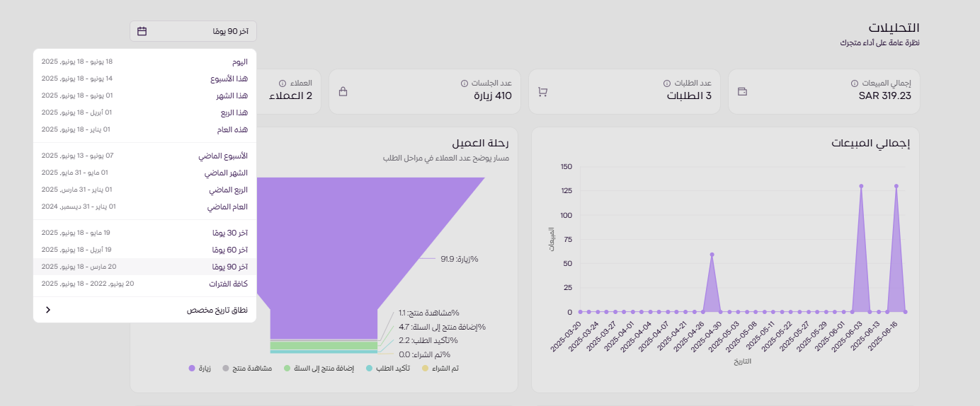The image size is (980, 406).
Task: Click the calendar icon in date picker
Action: click(x=142, y=31)
